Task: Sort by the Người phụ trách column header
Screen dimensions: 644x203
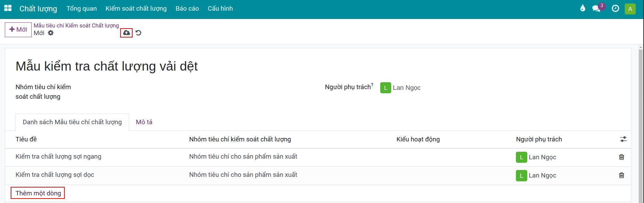Action: (x=539, y=139)
